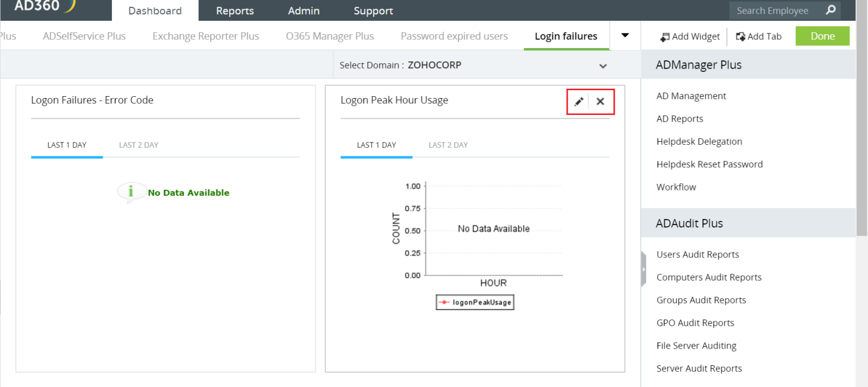This screenshot has width=868, height=387.
Task: Collapse the right side panel handle
Action: [643, 268]
